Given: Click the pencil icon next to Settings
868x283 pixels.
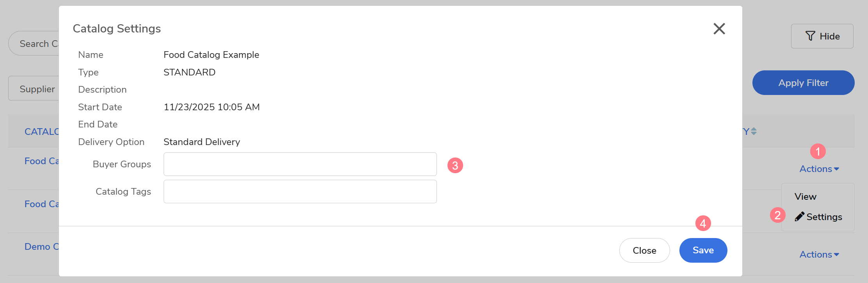Looking at the screenshot, I should [799, 217].
